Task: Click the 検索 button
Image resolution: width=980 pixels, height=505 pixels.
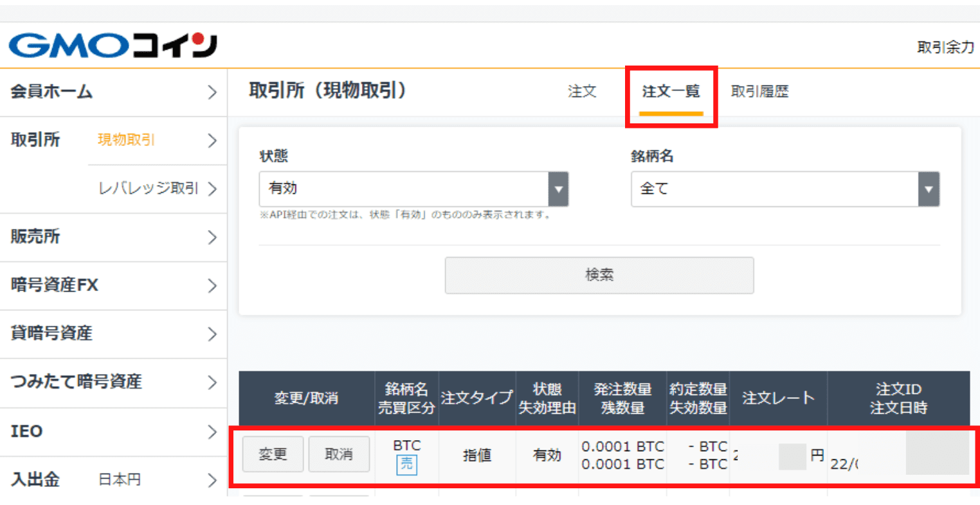Action: coord(599,275)
